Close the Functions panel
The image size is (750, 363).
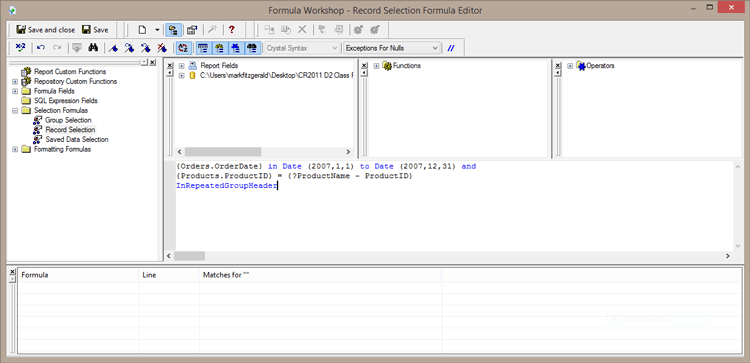pyautogui.click(x=364, y=66)
